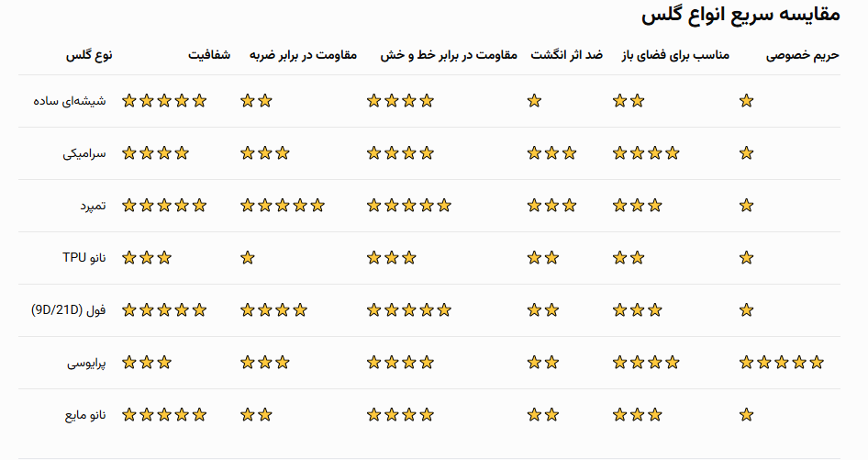868x460 pixels.
Task: Click the نوع گلس column header
Action: (89, 55)
